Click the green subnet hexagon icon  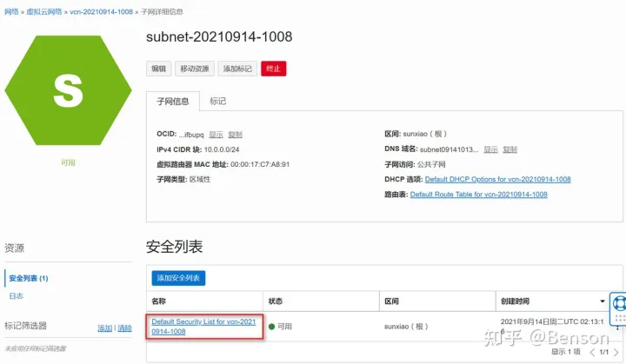pos(68,90)
